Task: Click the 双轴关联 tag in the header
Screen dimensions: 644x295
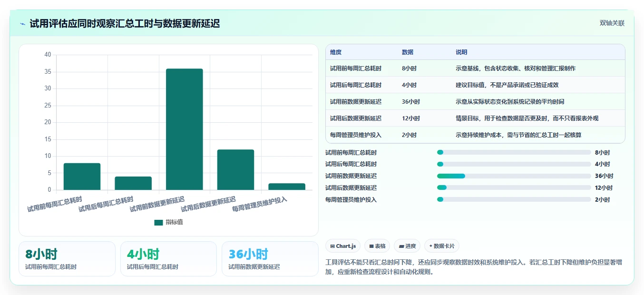Action: (x=612, y=23)
